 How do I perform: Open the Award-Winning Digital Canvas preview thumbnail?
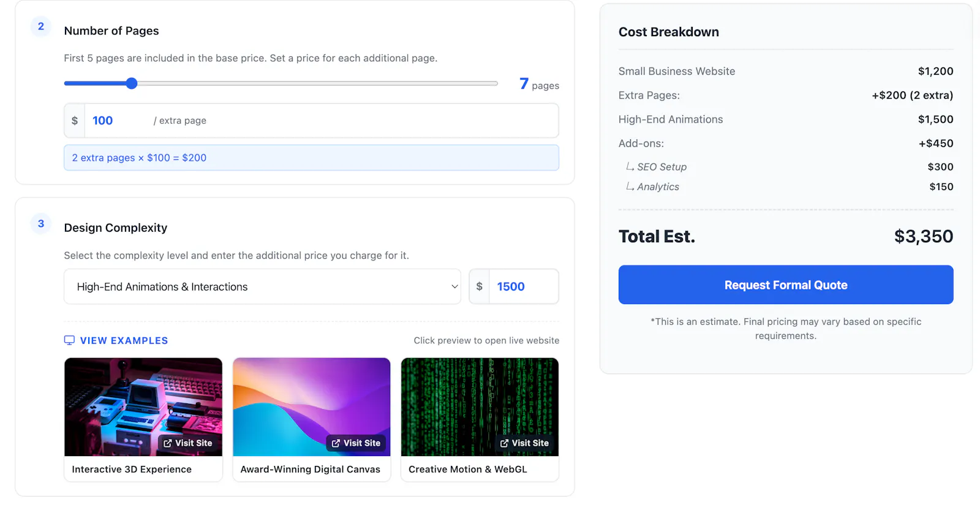[x=311, y=407]
